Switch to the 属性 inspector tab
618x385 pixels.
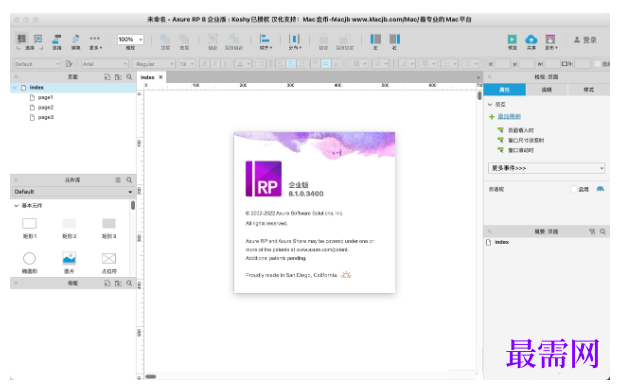[504, 90]
